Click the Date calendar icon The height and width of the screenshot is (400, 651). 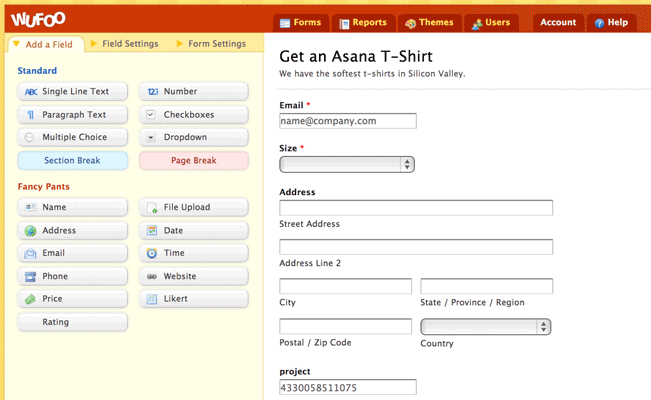152,230
